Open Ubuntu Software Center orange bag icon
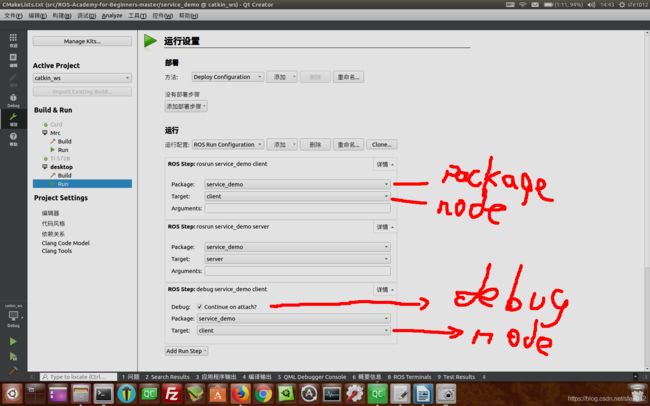The height and width of the screenshot is (406, 650). point(218,394)
